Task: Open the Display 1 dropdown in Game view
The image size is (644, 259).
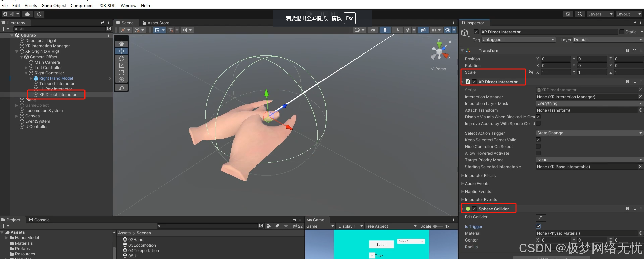Action: 350,226
